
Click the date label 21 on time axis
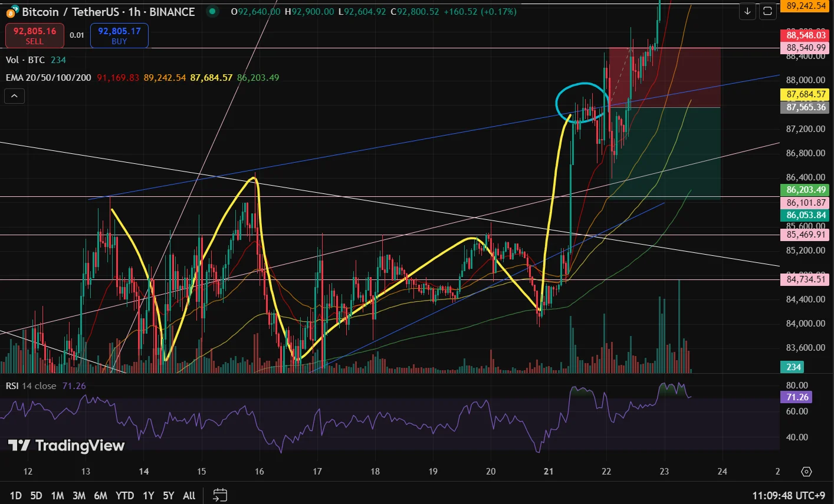pyautogui.click(x=549, y=472)
